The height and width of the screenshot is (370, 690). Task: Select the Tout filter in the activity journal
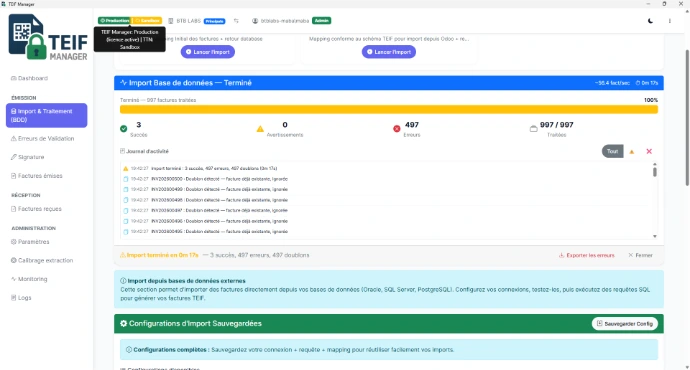612,151
